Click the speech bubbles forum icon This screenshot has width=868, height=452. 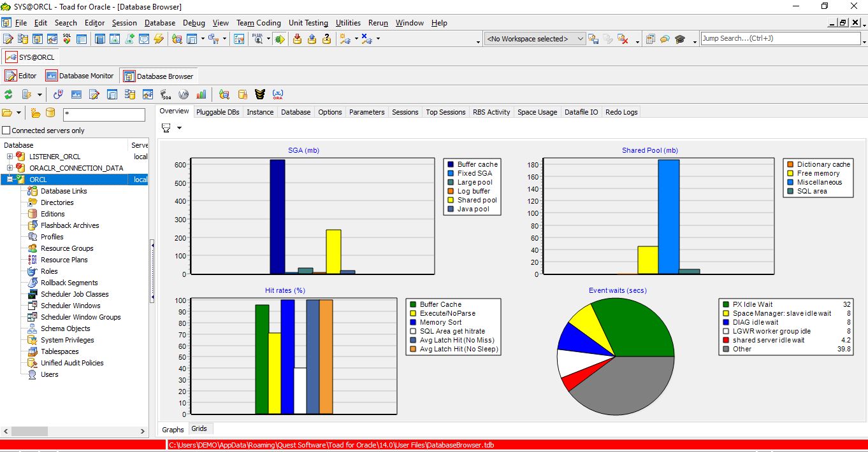665,39
